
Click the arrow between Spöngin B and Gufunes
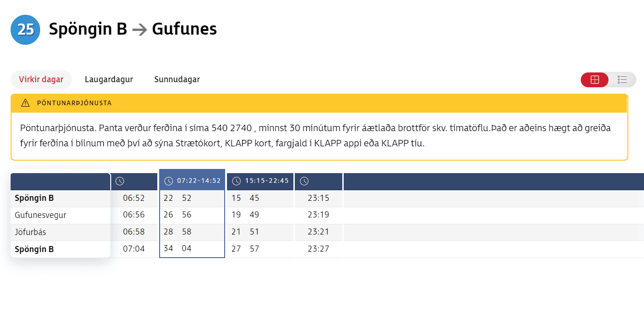(x=139, y=30)
